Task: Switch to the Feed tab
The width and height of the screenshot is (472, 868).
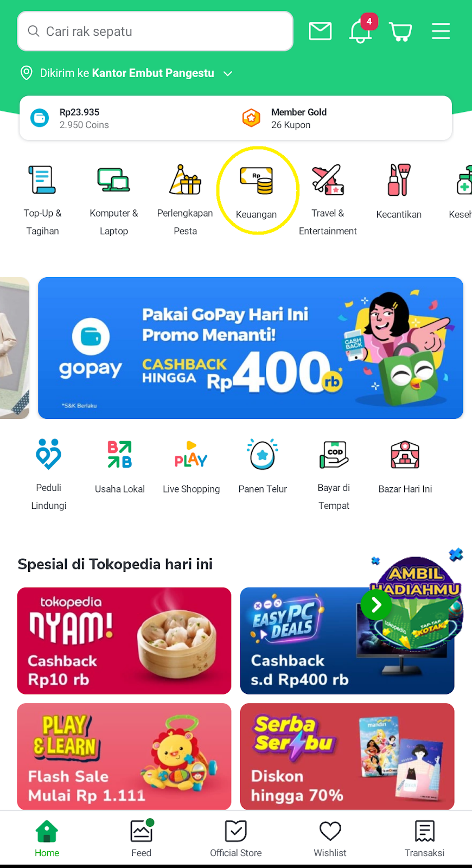Action: point(142,838)
